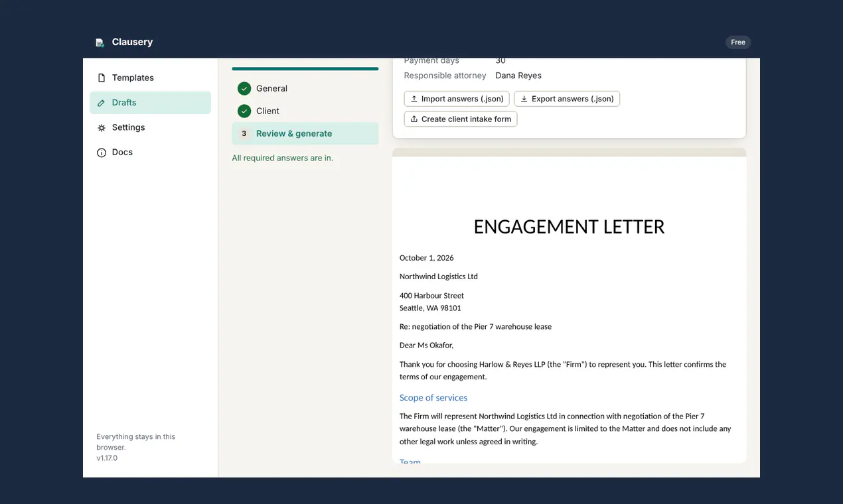Click the download icon on Export answers

[524, 99]
